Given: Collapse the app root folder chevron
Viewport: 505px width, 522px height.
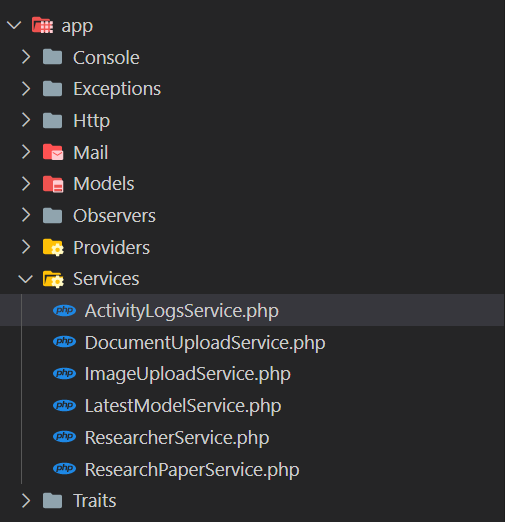Looking at the screenshot, I should pyautogui.click(x=14, y=25).
